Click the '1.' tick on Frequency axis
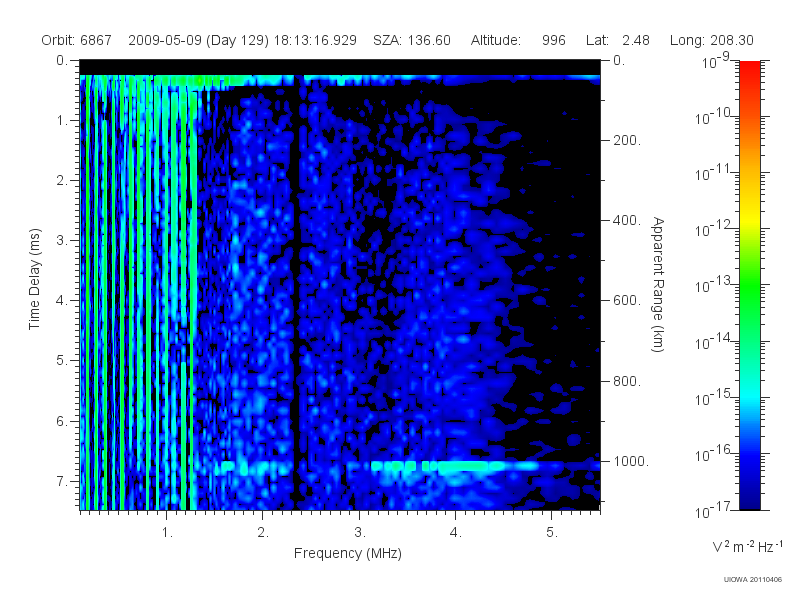This screenshot has width=800, height=600. [x=167, y=532]
